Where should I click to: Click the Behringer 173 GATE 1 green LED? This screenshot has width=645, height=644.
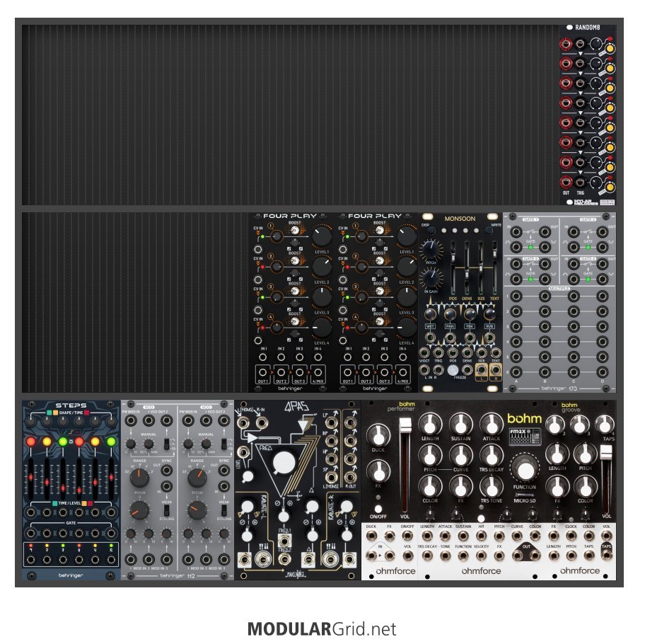point(530,247)
